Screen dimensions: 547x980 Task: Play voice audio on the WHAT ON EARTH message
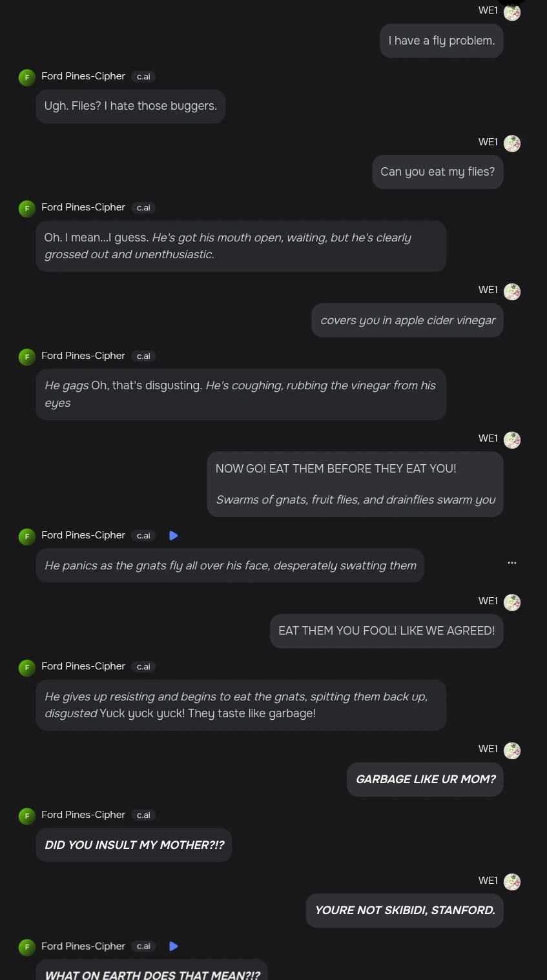pos(173,946)
